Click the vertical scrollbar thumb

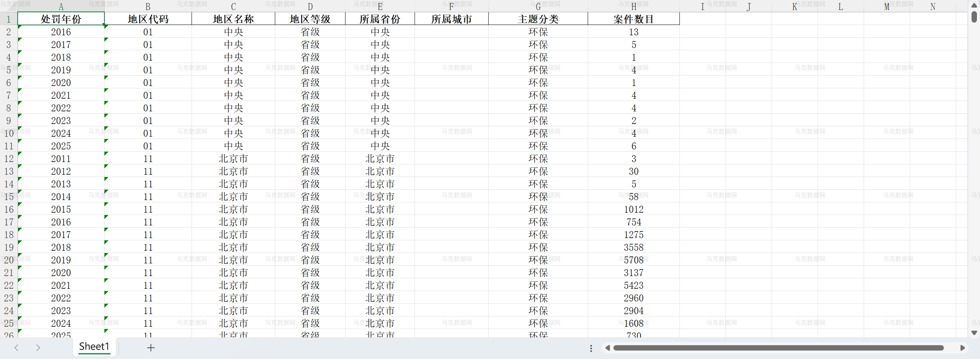[974, 17]
